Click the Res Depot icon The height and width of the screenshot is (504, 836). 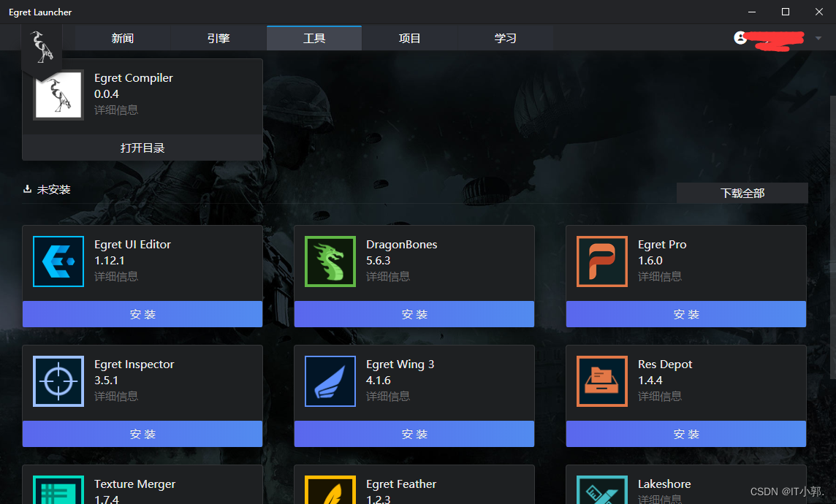(602, 381)
